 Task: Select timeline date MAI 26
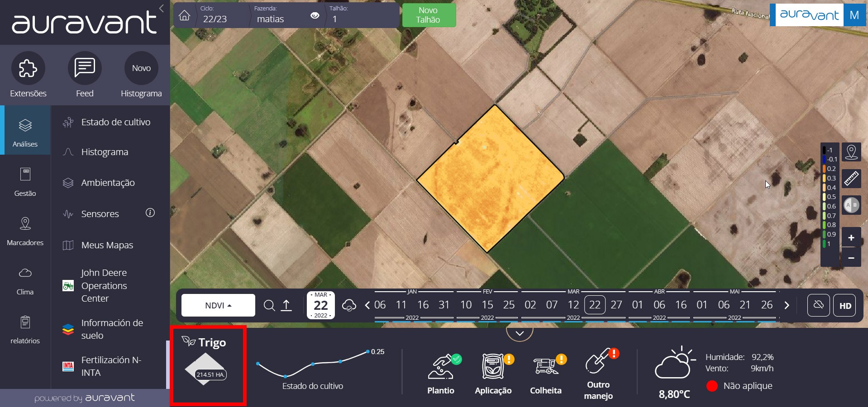[767, 305]
